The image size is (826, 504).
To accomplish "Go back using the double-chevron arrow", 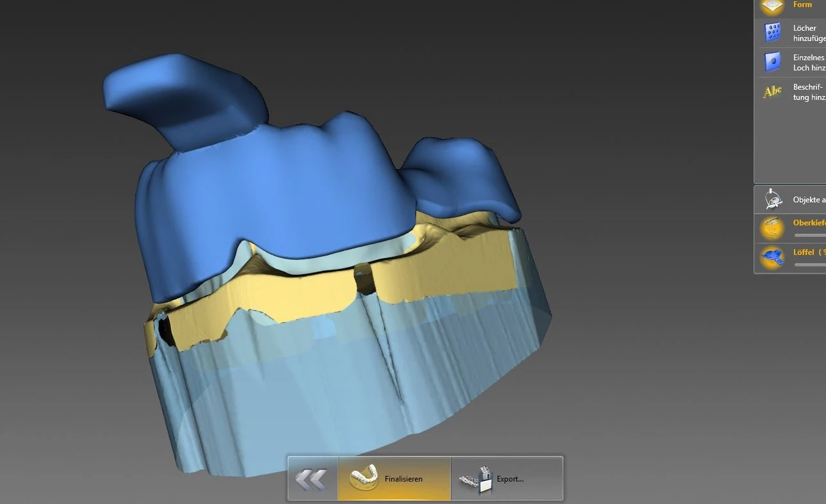I will pyautogui.click(x=312, y=478).
